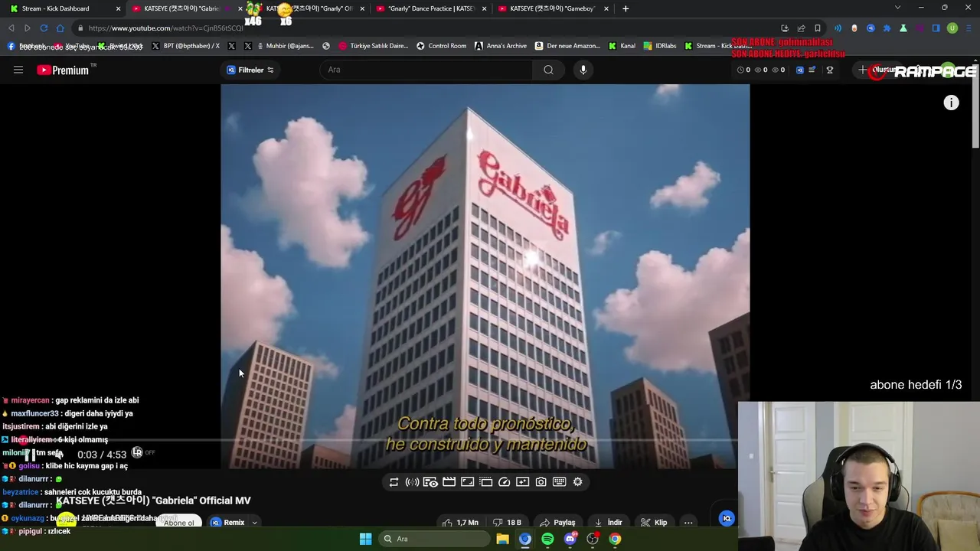Expand the dropdown arrow beside Remix
Screen dimensions: 980x551
coord(254,523)
